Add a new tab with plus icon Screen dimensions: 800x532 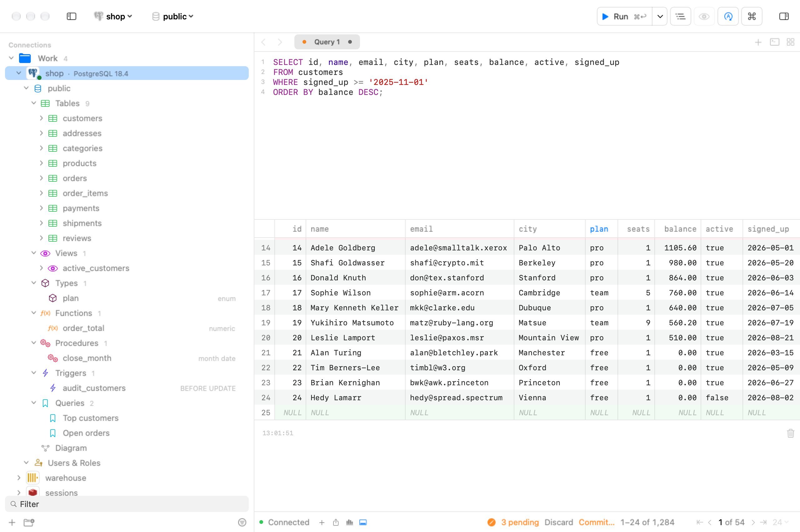758,42
